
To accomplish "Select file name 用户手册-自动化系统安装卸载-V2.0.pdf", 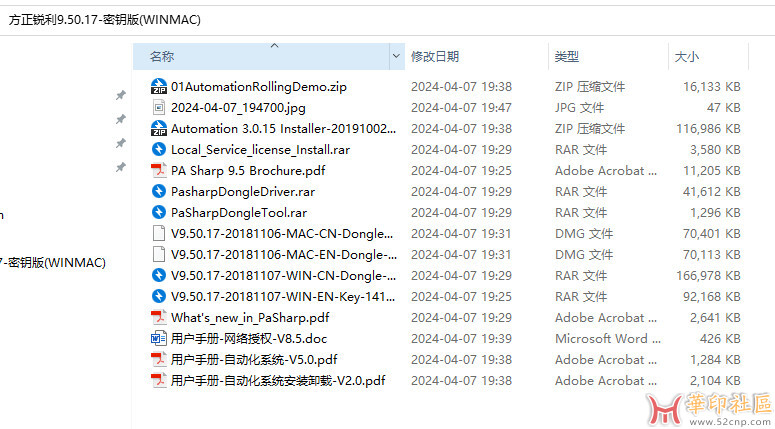I will pyautogui.click(x=278, y=381).
